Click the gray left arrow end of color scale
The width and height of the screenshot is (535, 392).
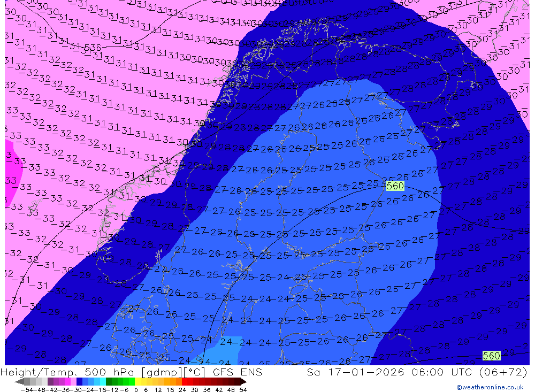click(x=19, y=382)
